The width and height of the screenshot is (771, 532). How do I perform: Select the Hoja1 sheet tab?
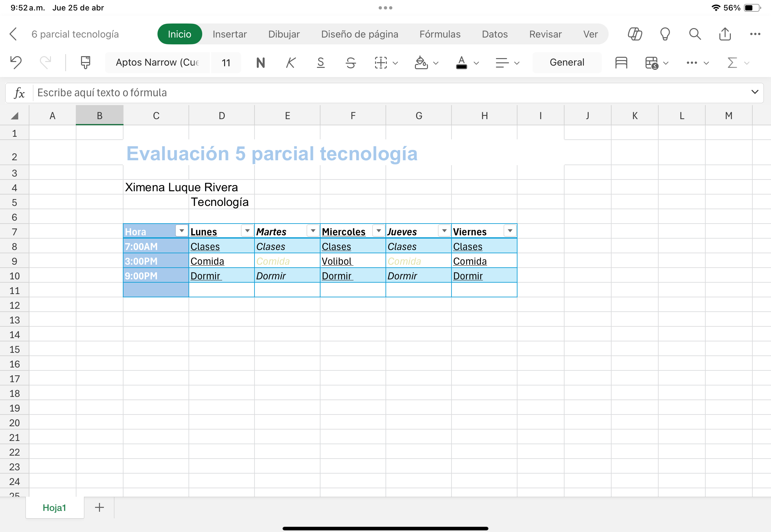pyautogui.click(x=54, y=507)
